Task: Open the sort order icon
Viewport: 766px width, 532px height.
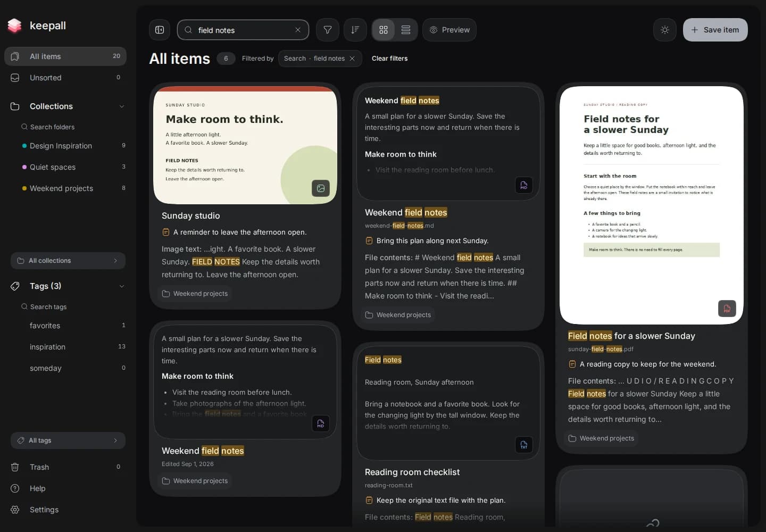Action: pyautogui.click(x=355, y=30)
